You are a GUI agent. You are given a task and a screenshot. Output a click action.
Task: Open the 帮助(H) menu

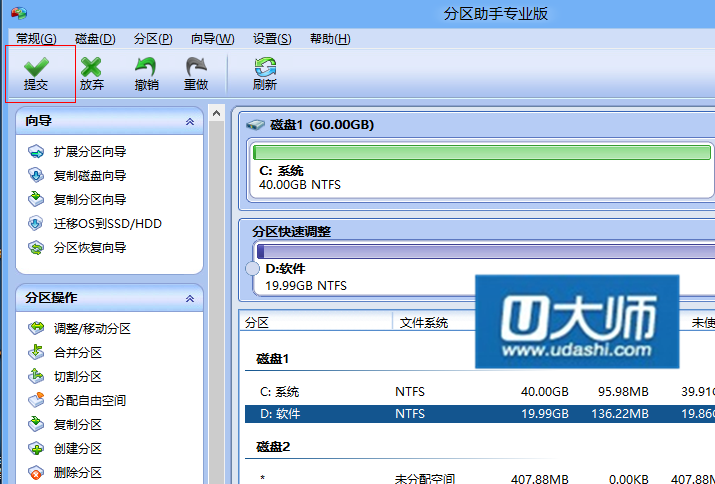click(x=330, y=39)
